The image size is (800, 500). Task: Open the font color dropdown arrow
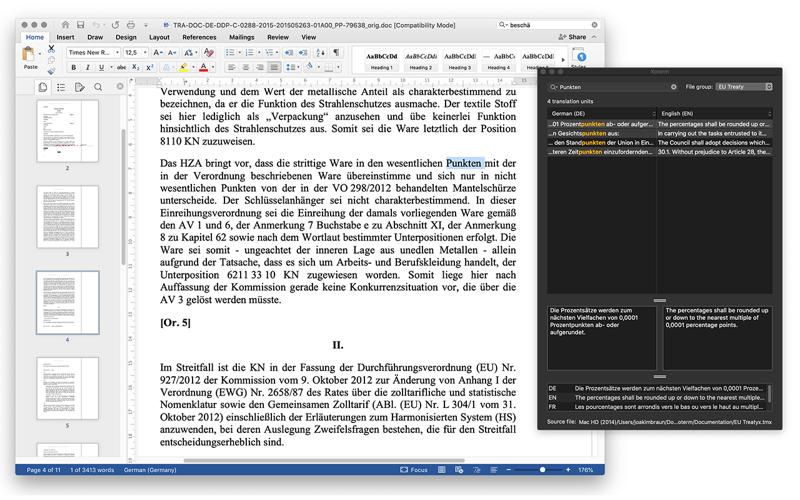[213, 67]
